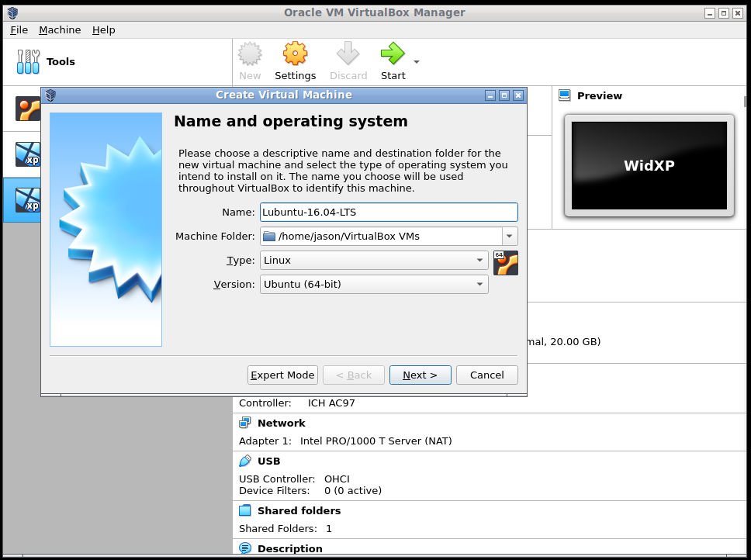Click the Device Filters '0 (0 active)' value
751x560 pixels.
click(x=353, y=491)
